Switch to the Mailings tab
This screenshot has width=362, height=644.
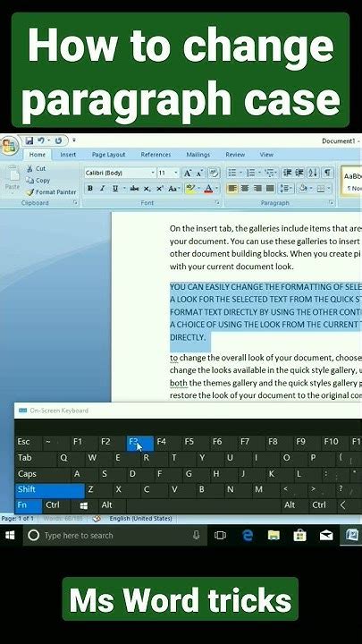(198, 155)
